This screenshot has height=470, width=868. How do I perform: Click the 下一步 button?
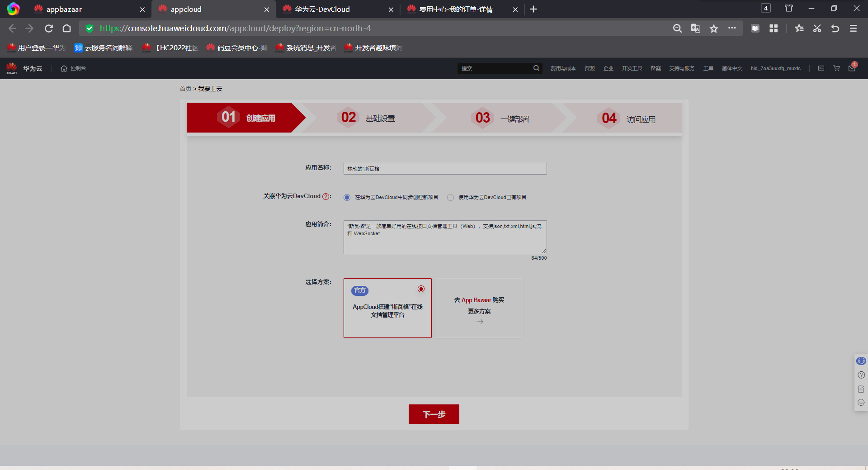coord(434,414)
